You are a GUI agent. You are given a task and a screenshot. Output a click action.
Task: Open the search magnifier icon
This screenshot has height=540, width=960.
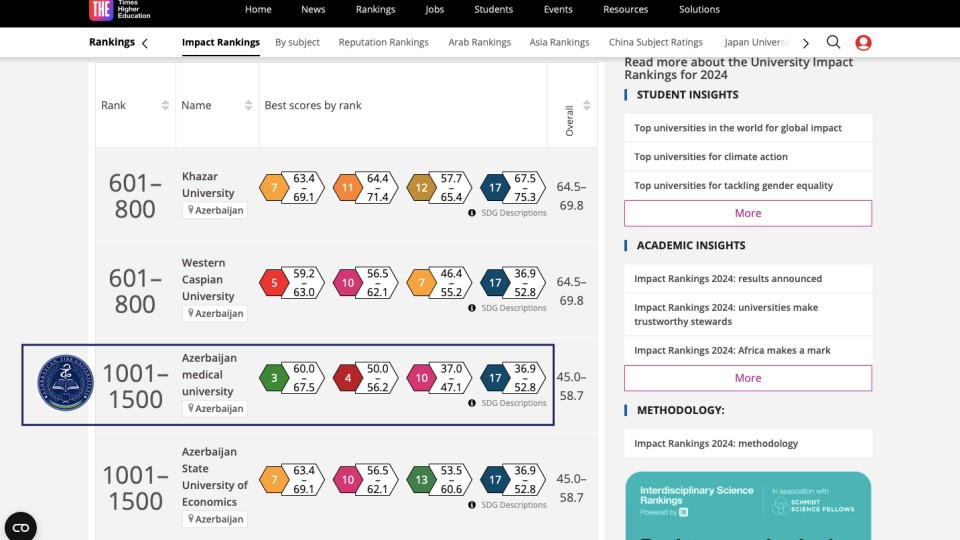click(833, 42)
